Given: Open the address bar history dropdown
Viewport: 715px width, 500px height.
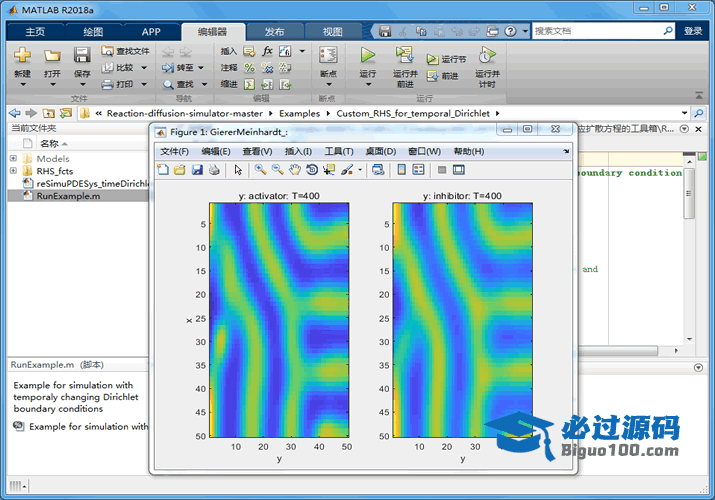Looking at the screenshot, I should click(x=684, y=113).
